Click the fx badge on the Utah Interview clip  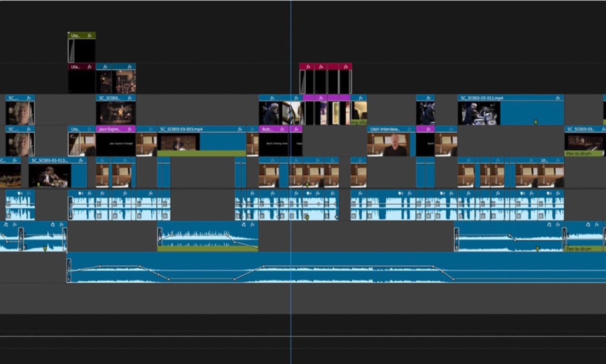410,130
